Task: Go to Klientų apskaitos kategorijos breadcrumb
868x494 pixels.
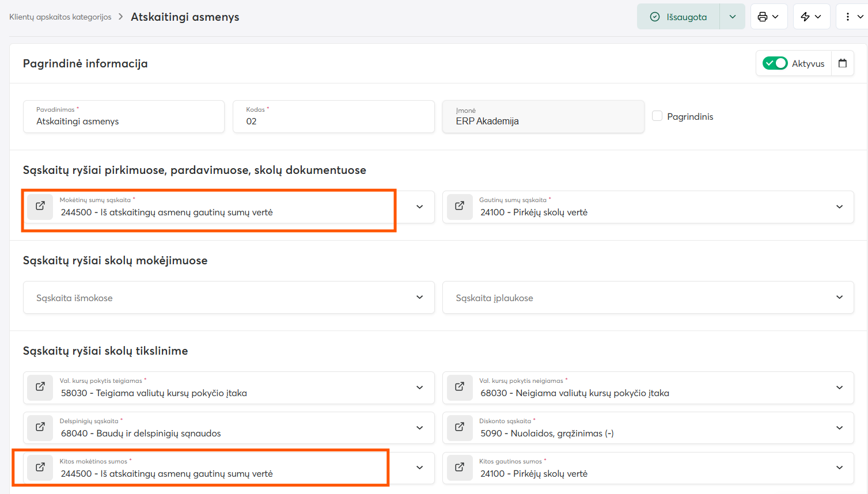Action: click(60, 17)
